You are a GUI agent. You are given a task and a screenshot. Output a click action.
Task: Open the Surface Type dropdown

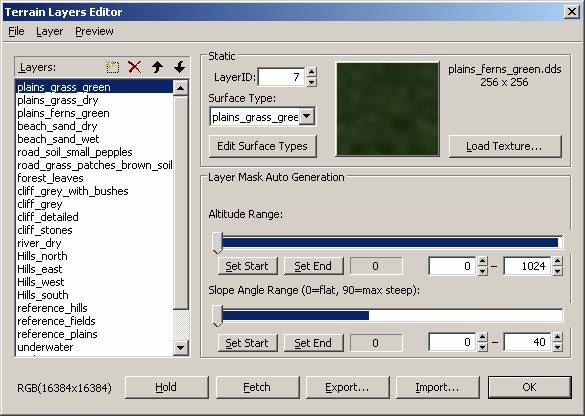[307, 116]
